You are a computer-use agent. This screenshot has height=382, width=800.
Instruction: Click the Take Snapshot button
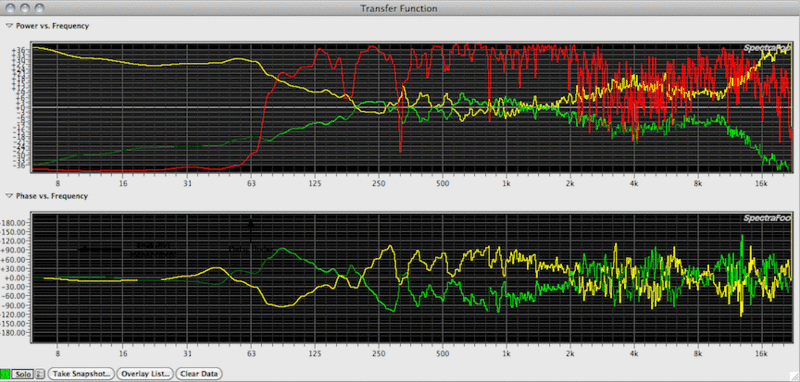[82, 374]
